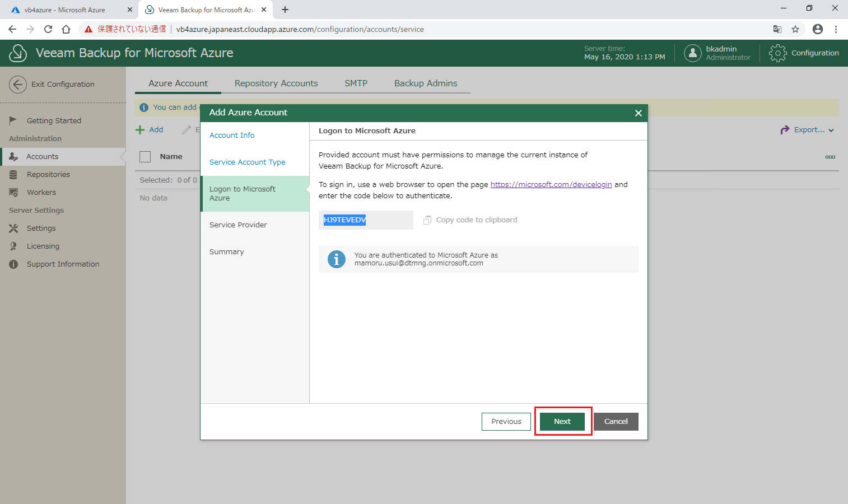Reload the page
This screenshot has height=504, width=848.
pos(48,29)
